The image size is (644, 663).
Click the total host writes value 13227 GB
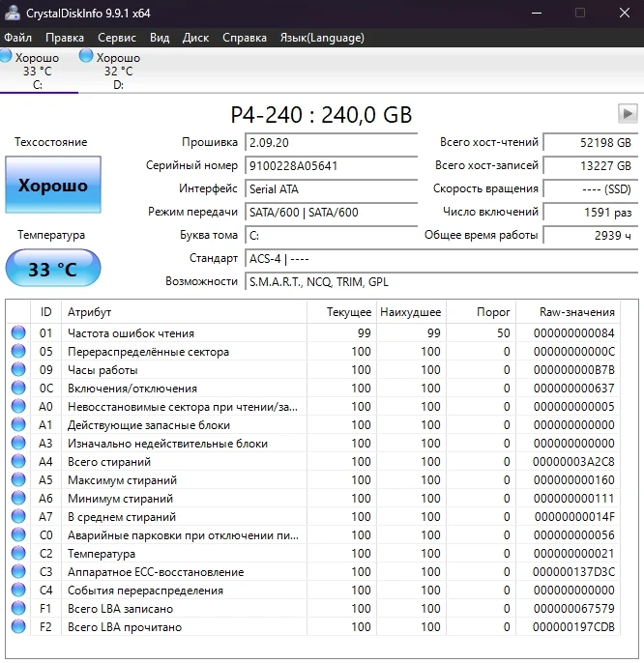(x=591, y=166)
